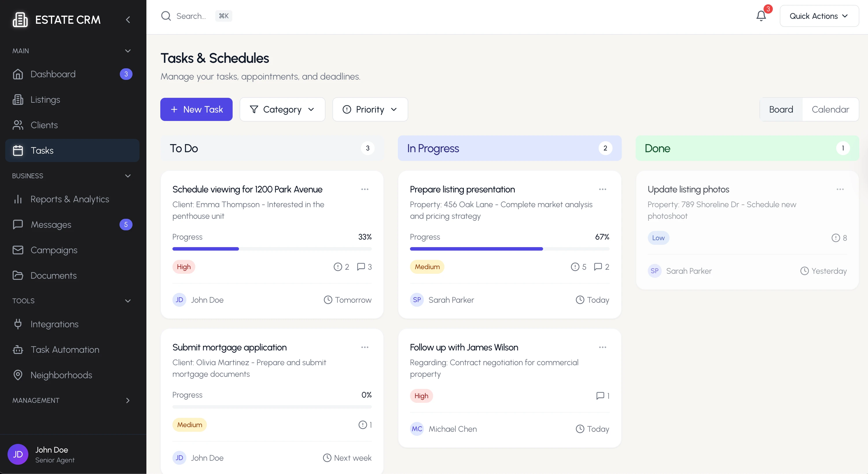868x474 pixels.
Task: Click the New Task button
Action: pyautogui.click(x=196, y=109)
